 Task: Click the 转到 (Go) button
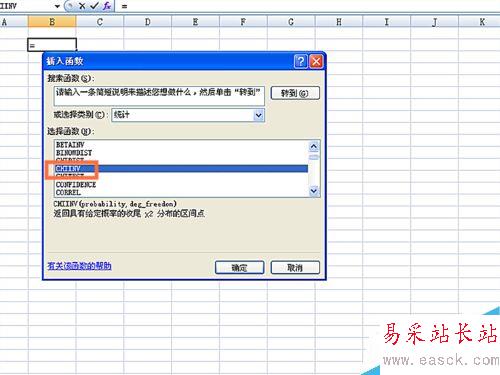point(295,93)
